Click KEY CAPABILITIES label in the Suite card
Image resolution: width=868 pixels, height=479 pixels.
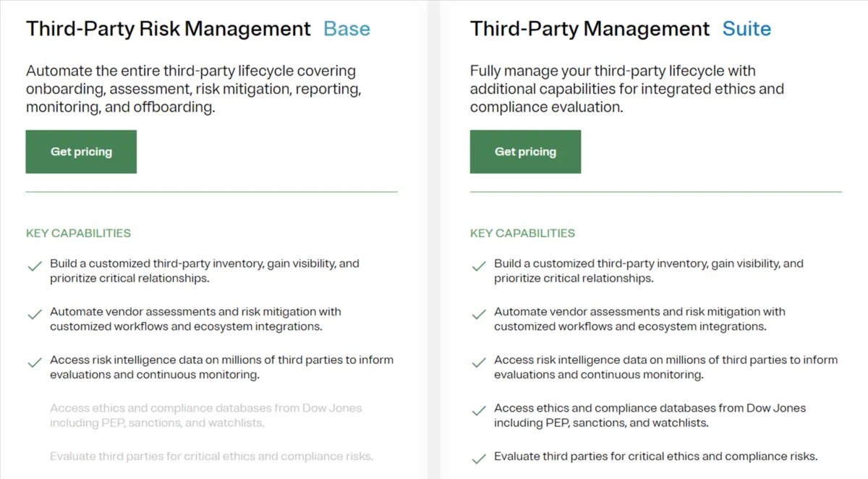point(522,233)
